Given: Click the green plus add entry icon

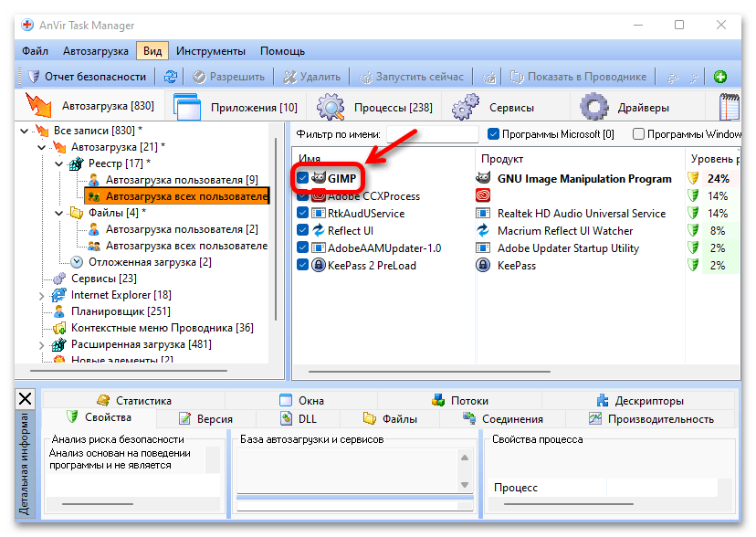Looking at the screenshot, I should pos(720,77).
